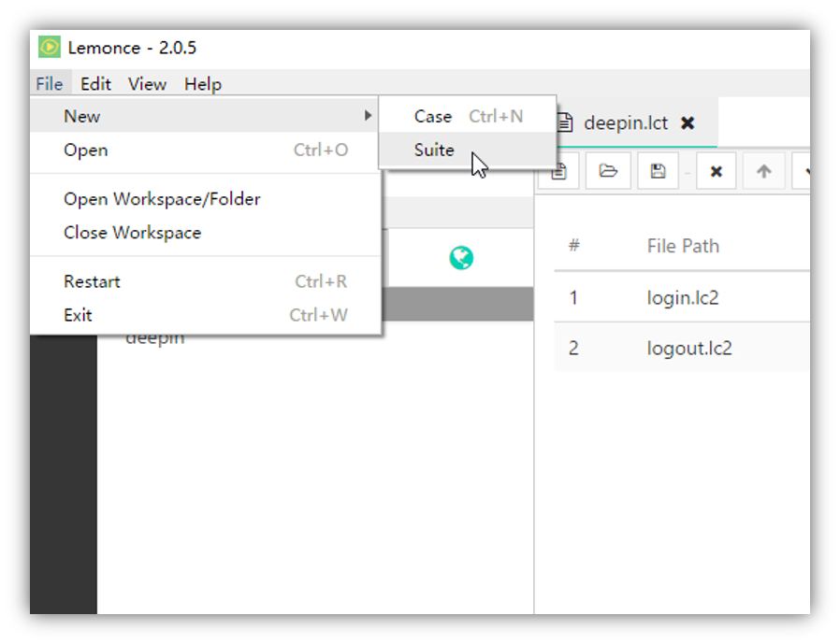Choose Exit from the File menu
Image resolution: width=840 pixels, height=644 pixels.
pos(205,315)
